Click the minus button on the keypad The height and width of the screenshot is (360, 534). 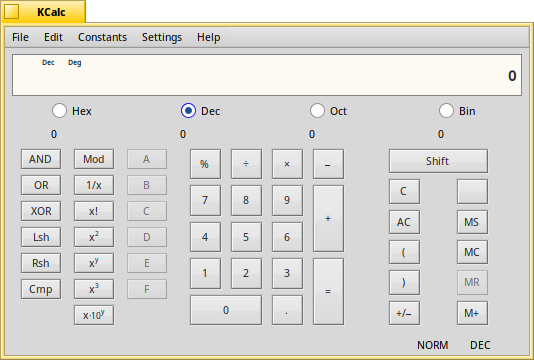(x=328, y=164)
